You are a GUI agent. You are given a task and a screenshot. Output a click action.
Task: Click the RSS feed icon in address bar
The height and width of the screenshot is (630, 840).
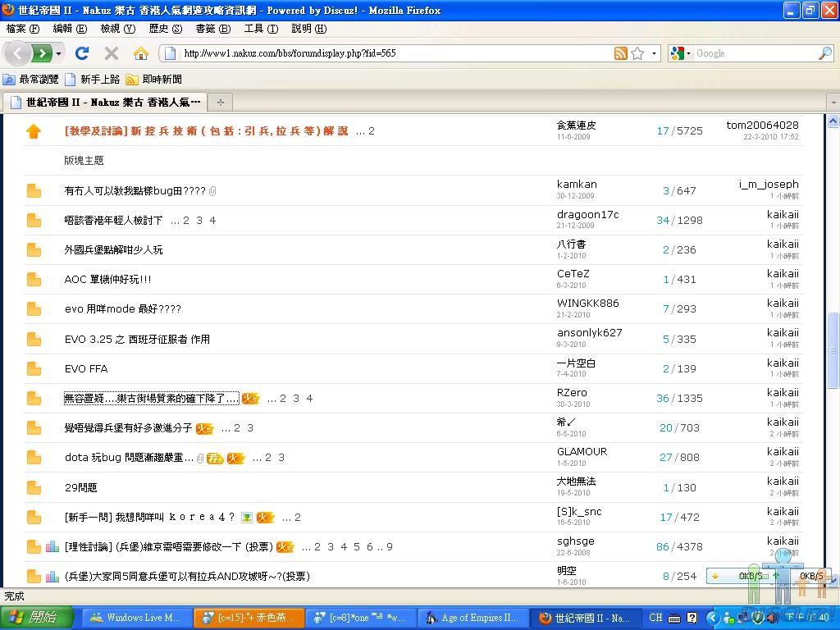(x=621, y=53)
